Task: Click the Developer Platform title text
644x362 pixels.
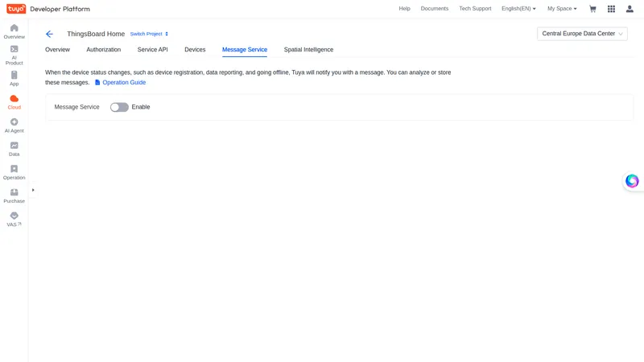Action: click(x=60, y=9)
